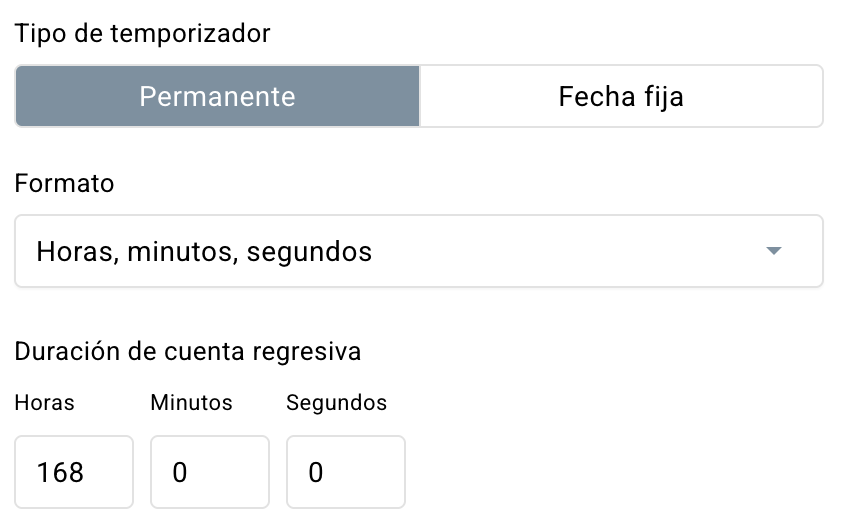The image size is (842, 532).
Task: Click the 168 value in hours box
Action: point(60,472)
